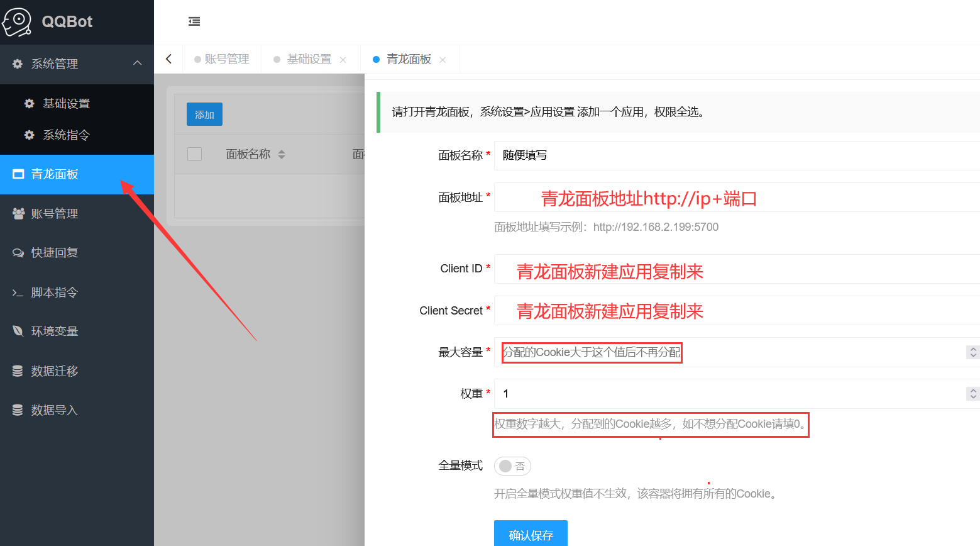Click the 添加 button

pyautogui.click(x=204, y=114)
